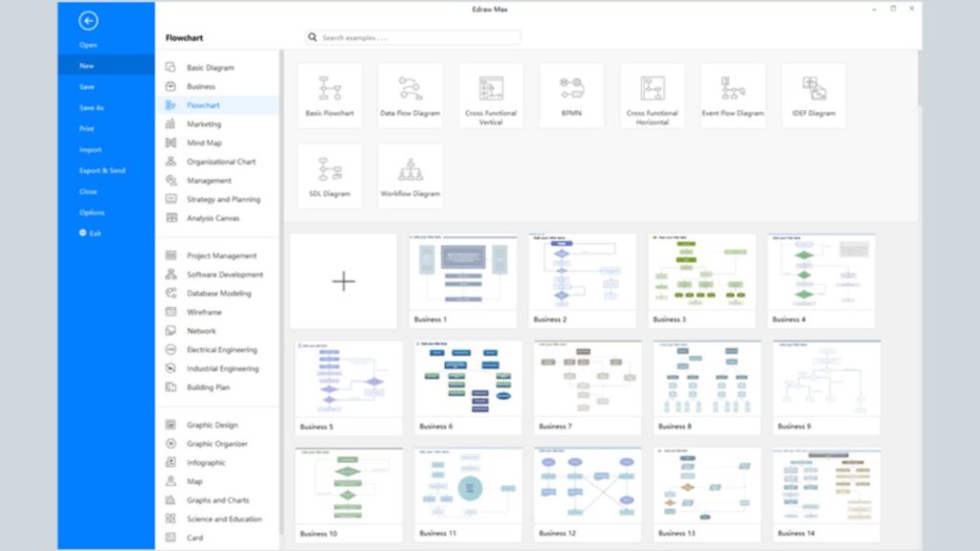This screenshot has width=980, height=551.
Task: Select Graphic Organizer category text
Action: pyautogui.click(x=217, y=444)
